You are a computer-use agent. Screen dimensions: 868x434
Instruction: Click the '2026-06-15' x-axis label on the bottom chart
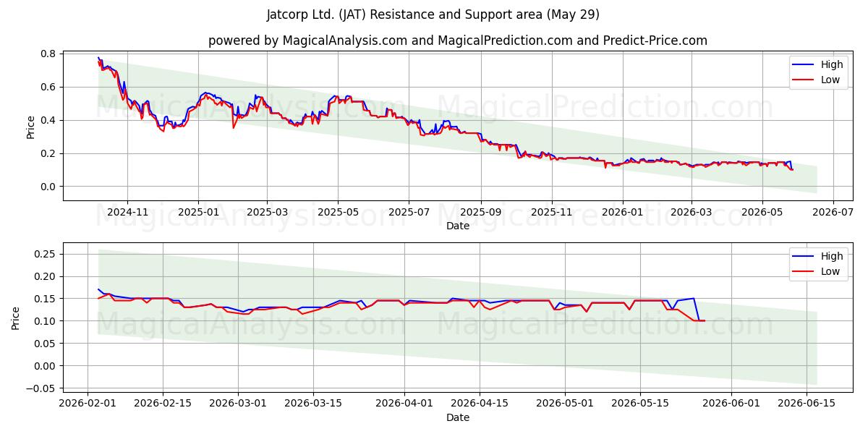click(807, 404)
